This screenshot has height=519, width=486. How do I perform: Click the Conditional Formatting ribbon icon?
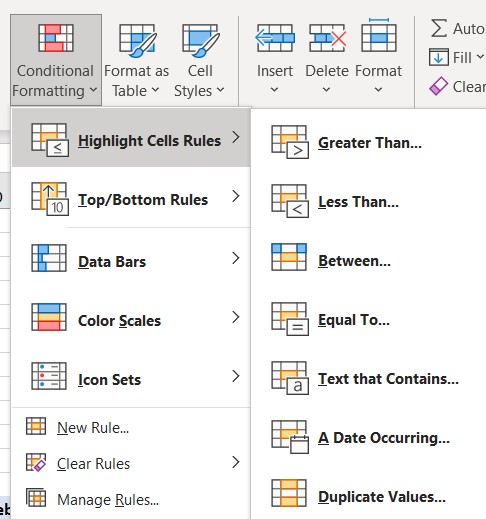click(x=56, y=38)
